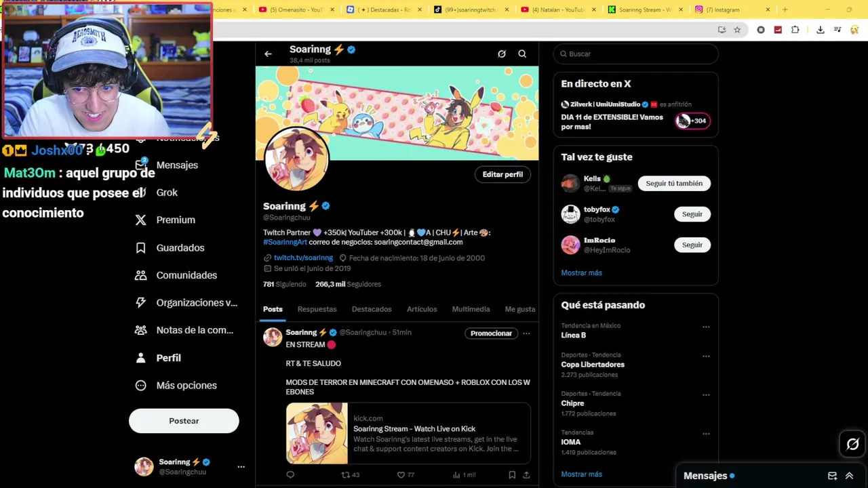Open Premium in sidebar
Image resolution: width=868 pixels, height=488 pixels.
tap(165, 220)
